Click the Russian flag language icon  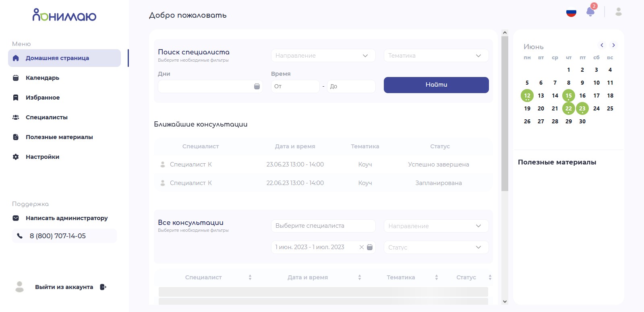pyautogui.click(x=571, y=12)
